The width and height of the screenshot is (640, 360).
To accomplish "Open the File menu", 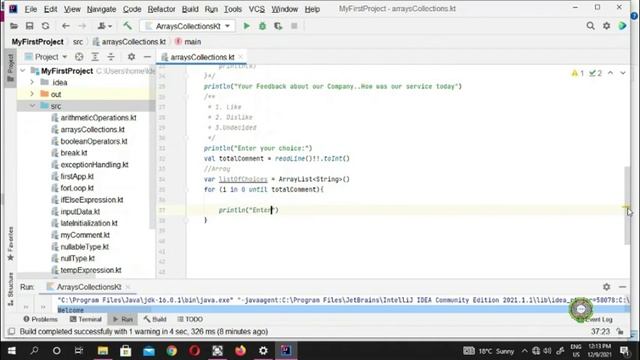I will 30,9.
